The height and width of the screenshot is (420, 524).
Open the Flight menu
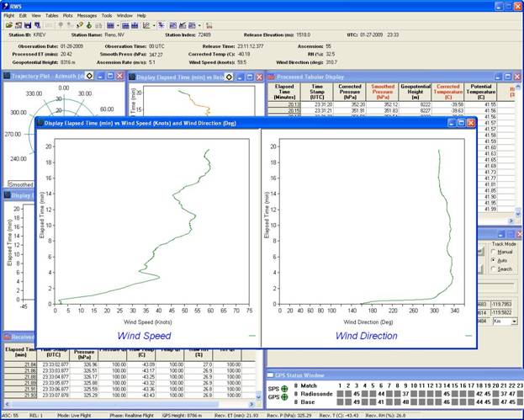(9, 16)
